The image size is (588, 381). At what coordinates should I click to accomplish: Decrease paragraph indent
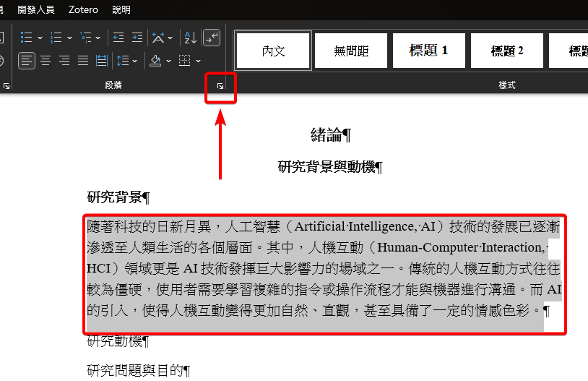click(x=118, y=38)
